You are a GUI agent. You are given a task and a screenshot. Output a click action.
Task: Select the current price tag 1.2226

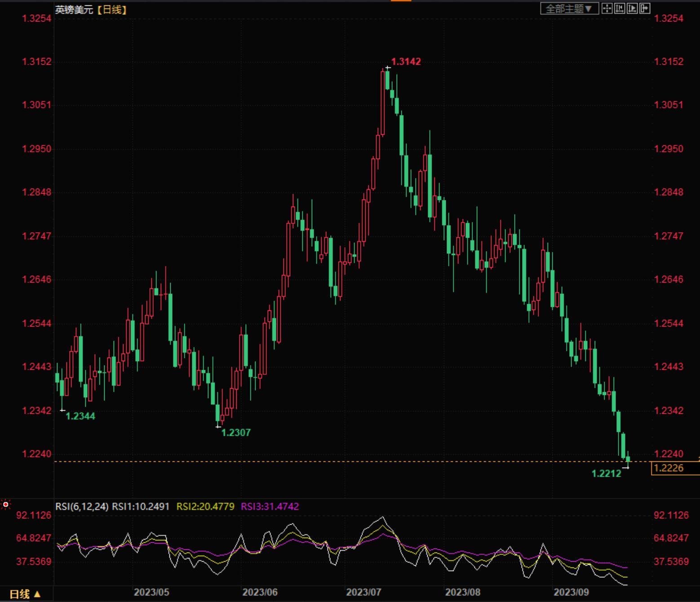(x=675, y=468)
